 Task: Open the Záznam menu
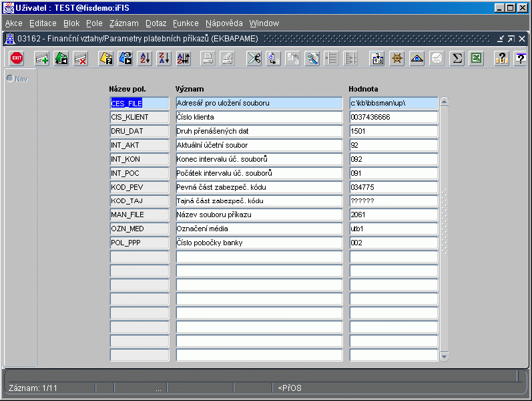tap(124, 23)
